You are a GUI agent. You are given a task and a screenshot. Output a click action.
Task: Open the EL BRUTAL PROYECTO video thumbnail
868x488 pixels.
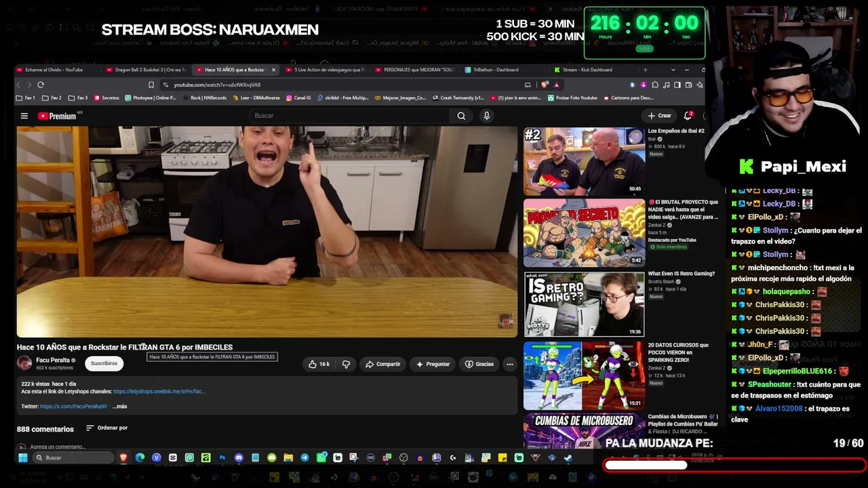click(584, 232)
